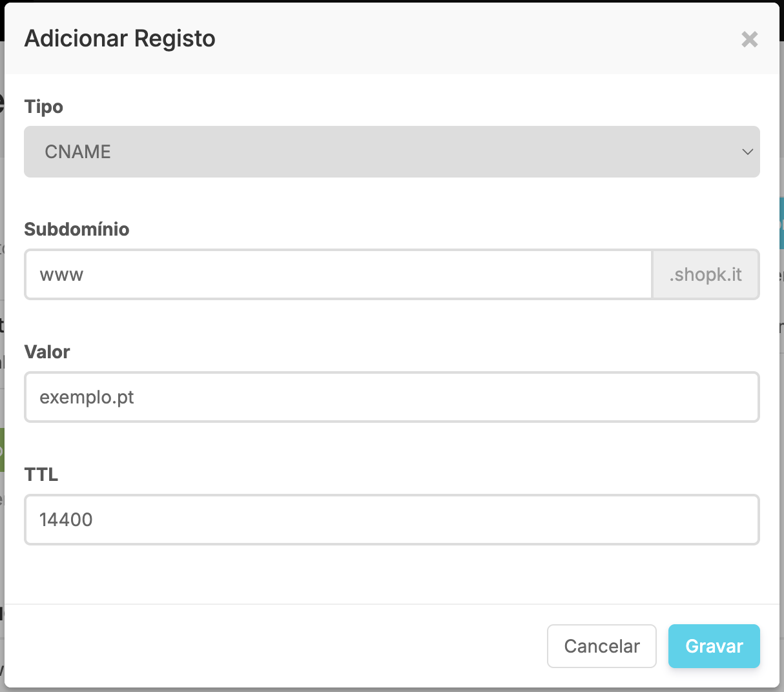This screenshot has width=784, height=692.
Task: Click the Adicionar Registo dialog title
Action: (119, 39)
